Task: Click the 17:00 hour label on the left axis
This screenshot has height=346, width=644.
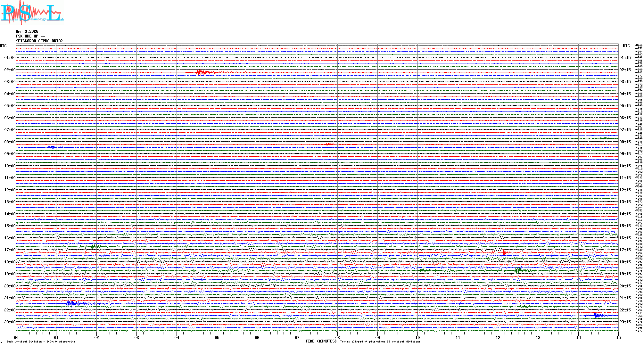Action: click(10, 250)
